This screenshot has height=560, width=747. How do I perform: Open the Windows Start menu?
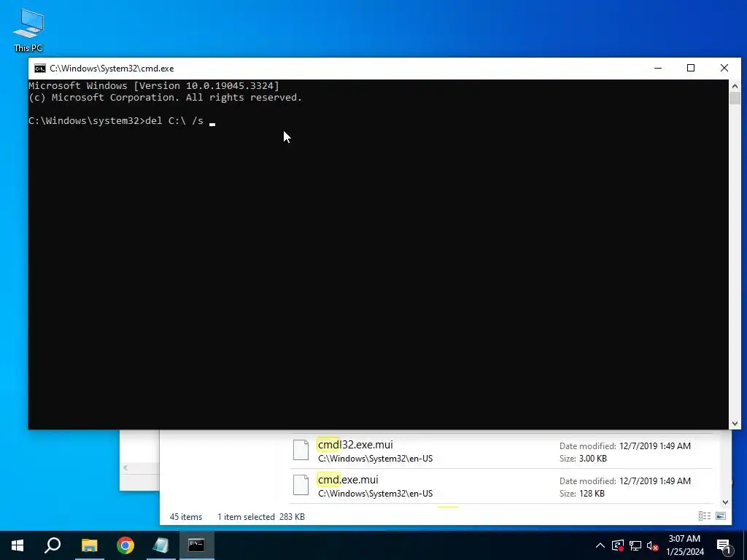coord(18,545)
